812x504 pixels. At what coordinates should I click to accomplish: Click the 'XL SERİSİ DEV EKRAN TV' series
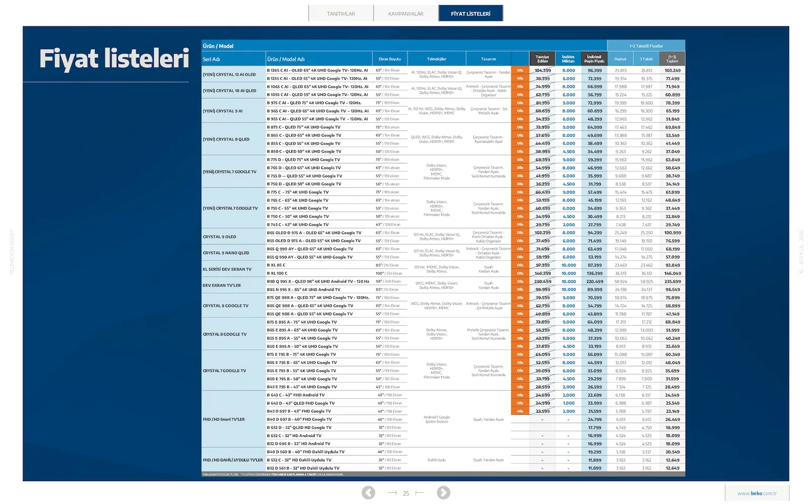pos(227,269)
